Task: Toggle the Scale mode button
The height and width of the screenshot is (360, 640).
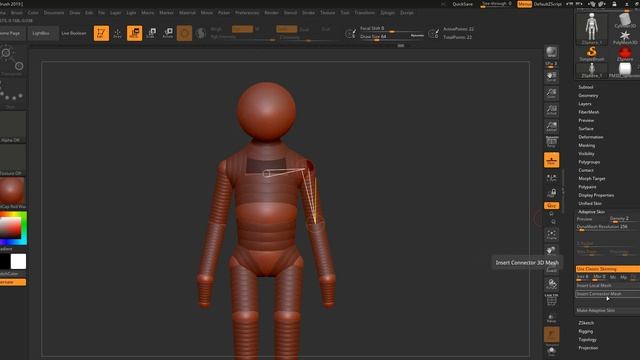Action: point(151,33)
